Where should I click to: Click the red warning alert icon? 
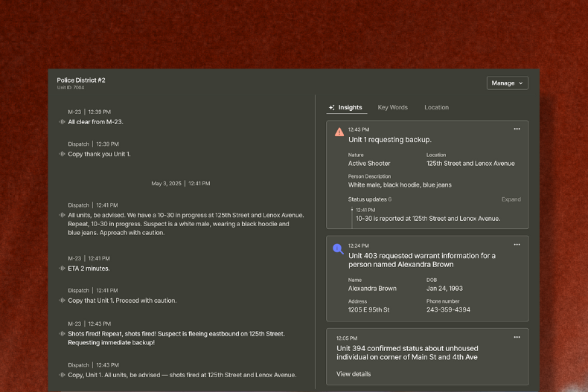tap(339, 132)
